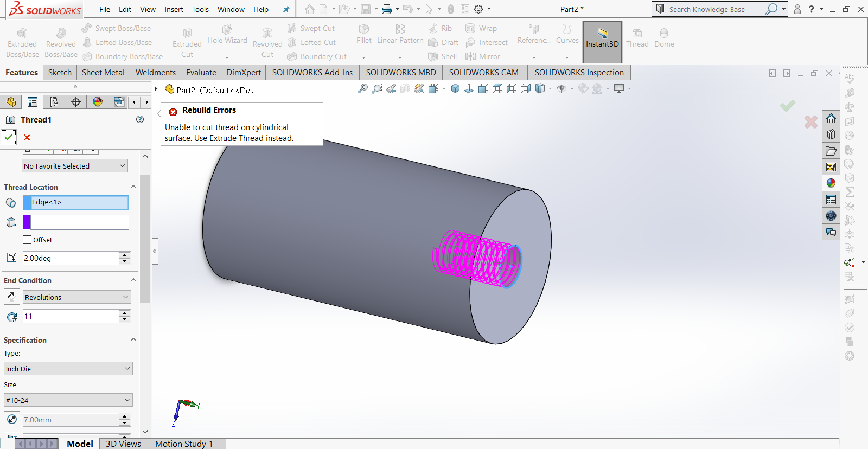Viewport: 868px width, 449px height.
Task: Collapse the Thread Location section
Action: pos(133,187)
